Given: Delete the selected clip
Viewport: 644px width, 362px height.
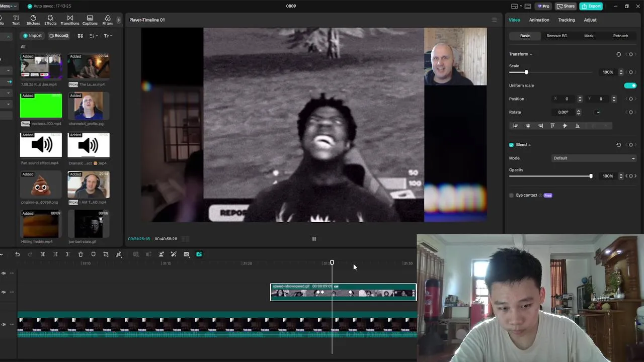Looking at the screenshot, I should (80, 254).
